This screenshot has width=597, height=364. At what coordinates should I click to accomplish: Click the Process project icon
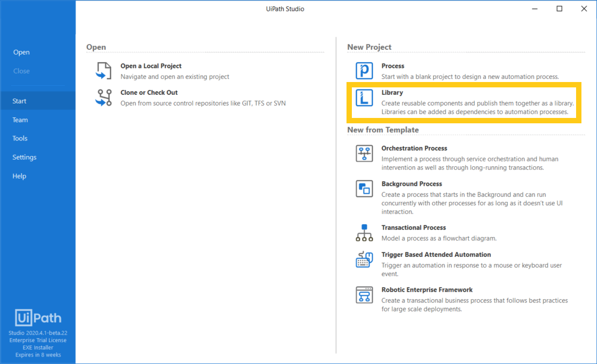pos(364,71)
